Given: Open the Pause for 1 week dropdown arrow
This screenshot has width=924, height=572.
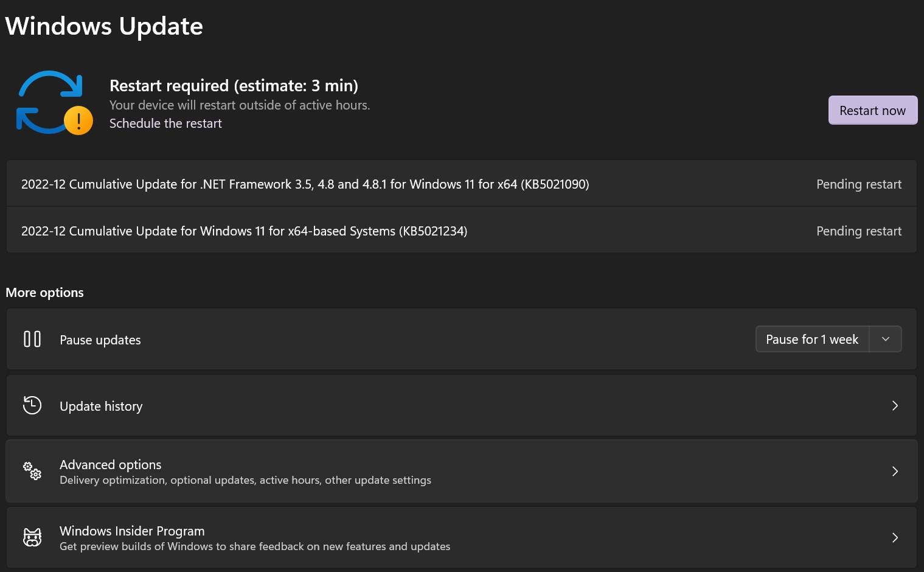Looking at the screenshot, I should pos(886,339).
